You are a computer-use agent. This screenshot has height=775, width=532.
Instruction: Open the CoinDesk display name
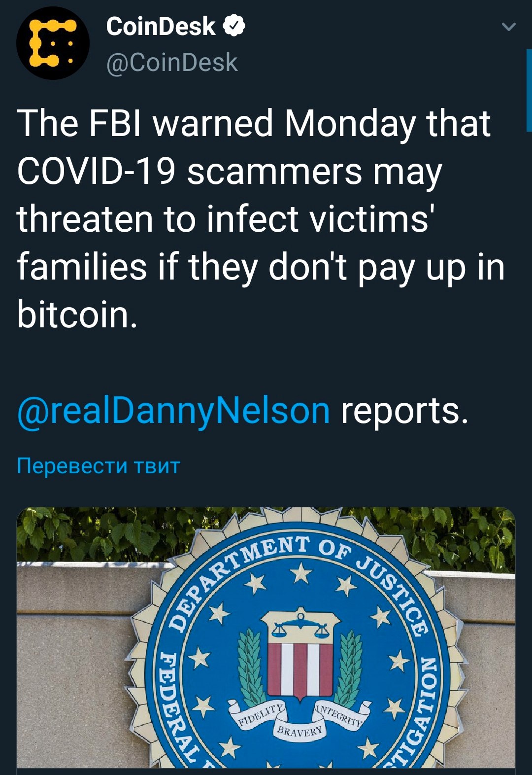click(161, 26)
